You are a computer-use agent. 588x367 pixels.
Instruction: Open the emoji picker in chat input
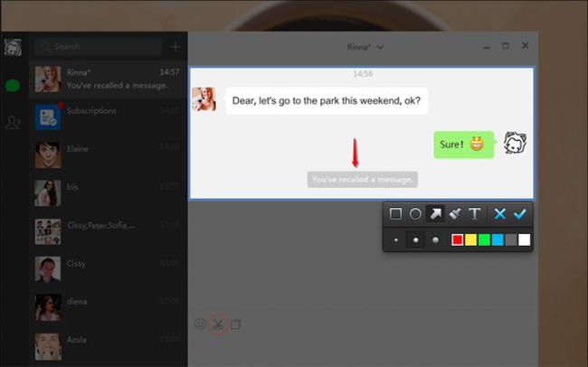[x=200, y=324]
